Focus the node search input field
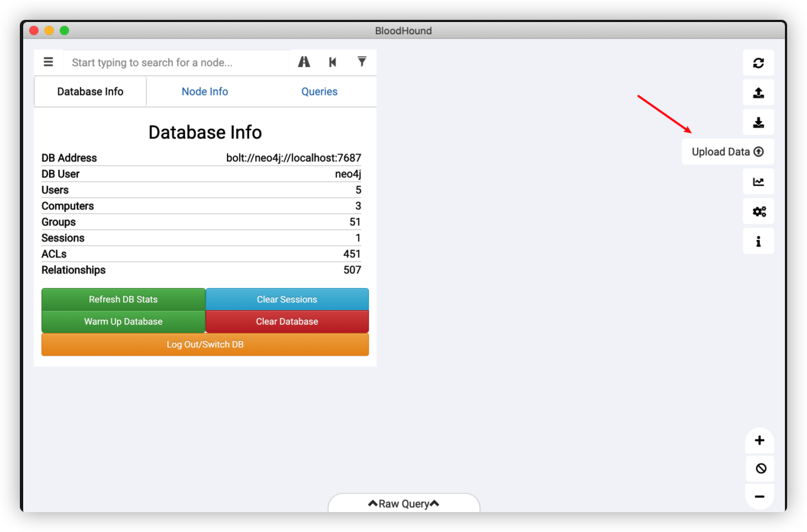Screen dimensions: 807x532 (177, 62)
